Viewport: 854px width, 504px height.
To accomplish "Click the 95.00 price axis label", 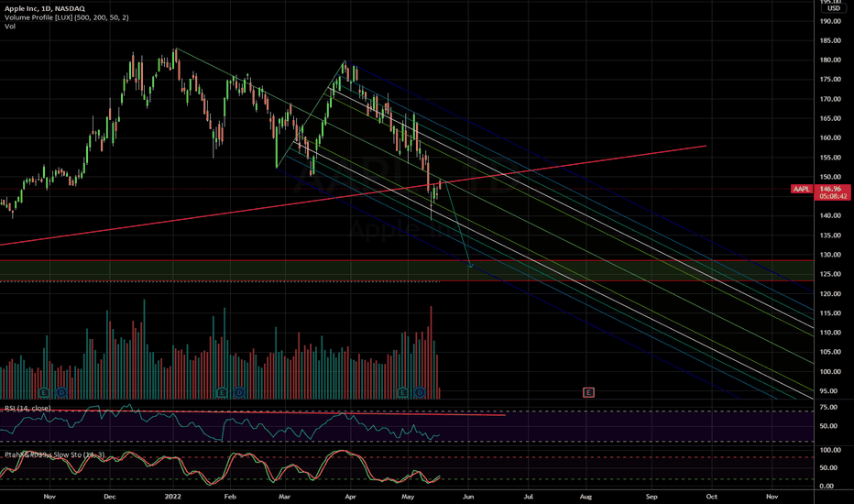I will coord(830,391).
